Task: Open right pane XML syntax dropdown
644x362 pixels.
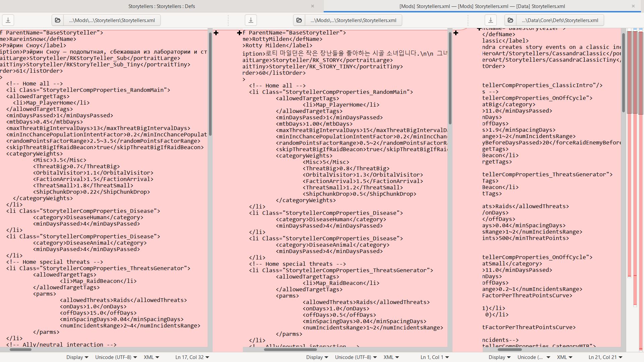Action: pyautogui.click(x=565, y=357)
